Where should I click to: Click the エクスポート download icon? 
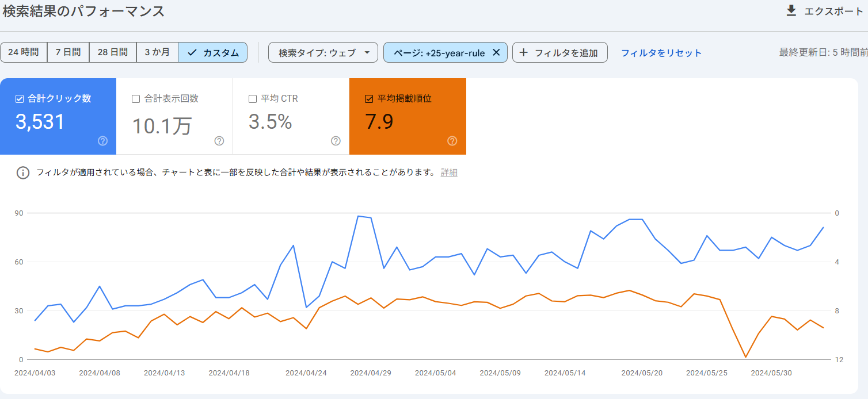coord(791,10)
